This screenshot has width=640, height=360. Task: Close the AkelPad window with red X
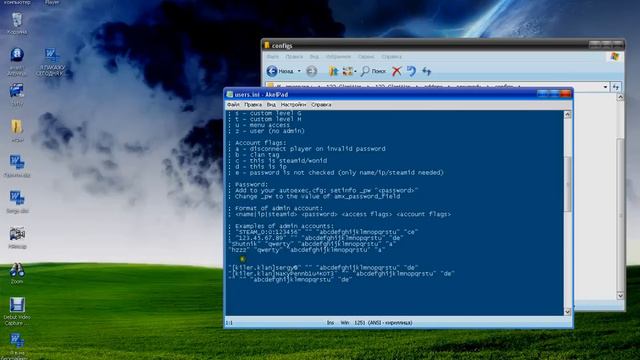pos(565,94)
